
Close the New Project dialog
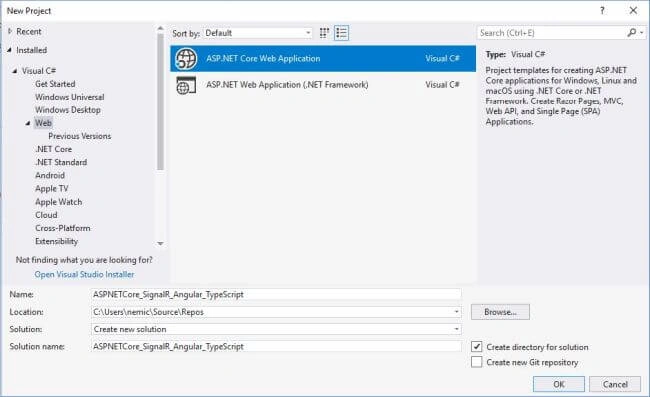633,11
